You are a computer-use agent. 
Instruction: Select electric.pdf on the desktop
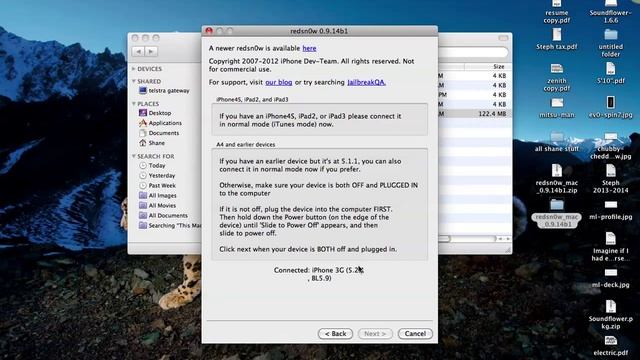pos(611,345)
